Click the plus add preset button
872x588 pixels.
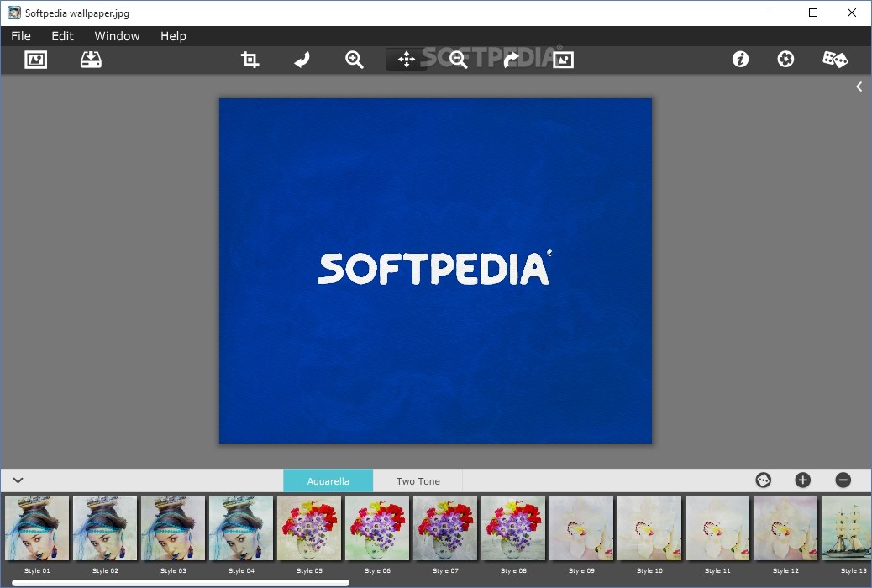click(802, 480)
